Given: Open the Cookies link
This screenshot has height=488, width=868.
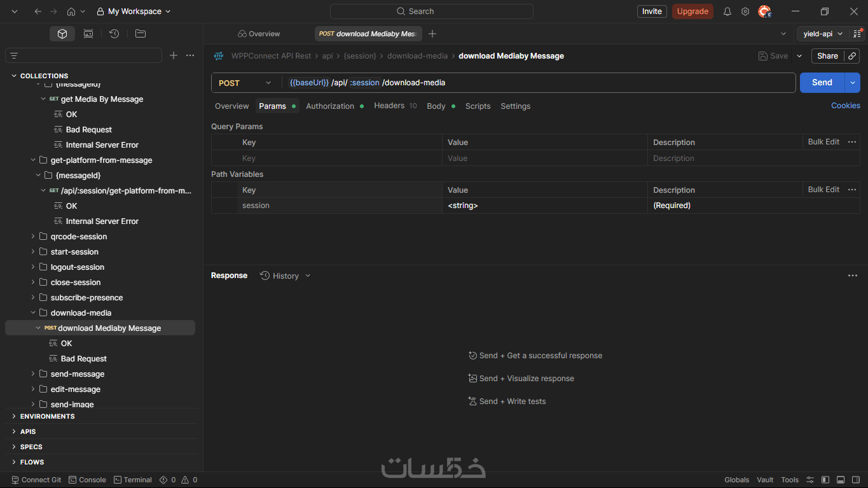Looking at the screenshot, I should (845, 106).
